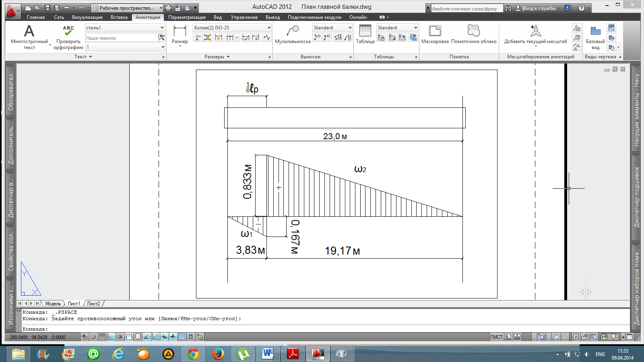The image size is (644, 362).
Task: Switch to the Модель tab
Action: click(53, 304)
